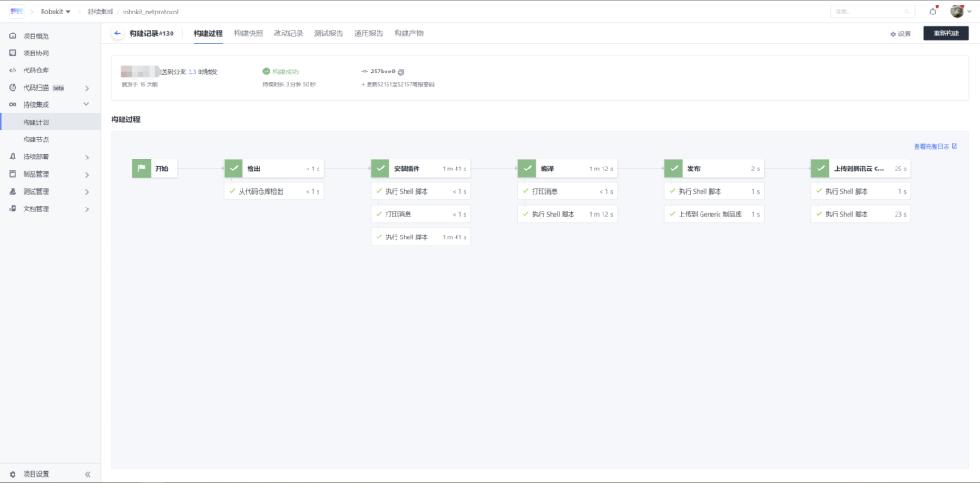
Task: Open the 查看完整日志 link
Action: point(935,146)
